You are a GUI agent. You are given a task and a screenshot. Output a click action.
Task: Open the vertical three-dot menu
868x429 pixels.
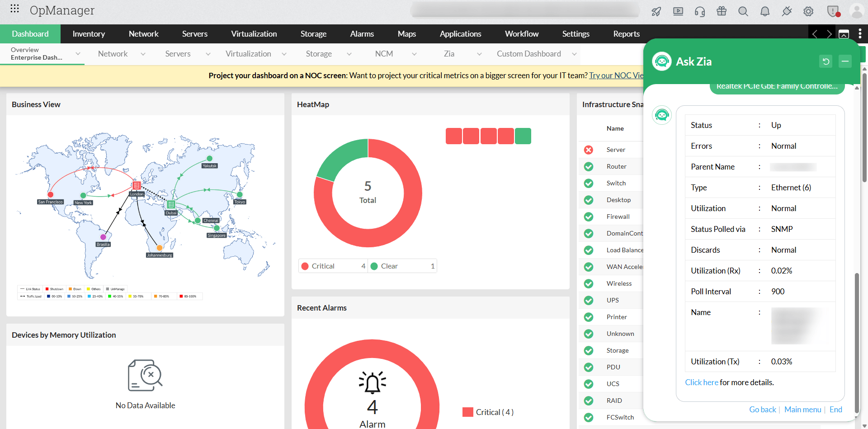(x=860, y=33)
